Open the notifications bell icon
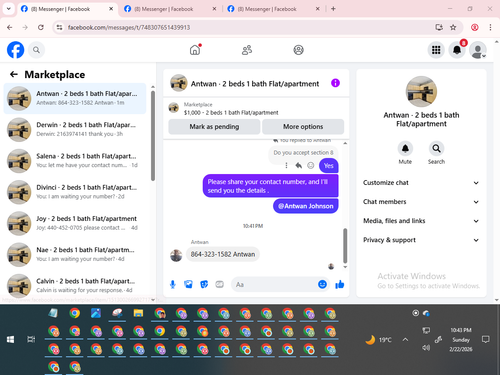Viewport: 500px width, 375px height. (457, 50)
